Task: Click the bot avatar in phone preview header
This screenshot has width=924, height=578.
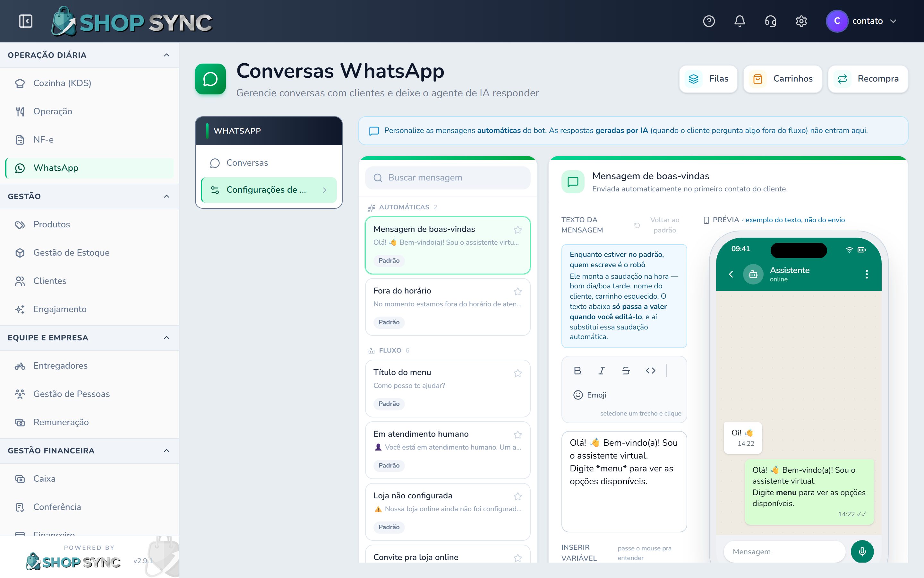Action: [x=753, y=274]
